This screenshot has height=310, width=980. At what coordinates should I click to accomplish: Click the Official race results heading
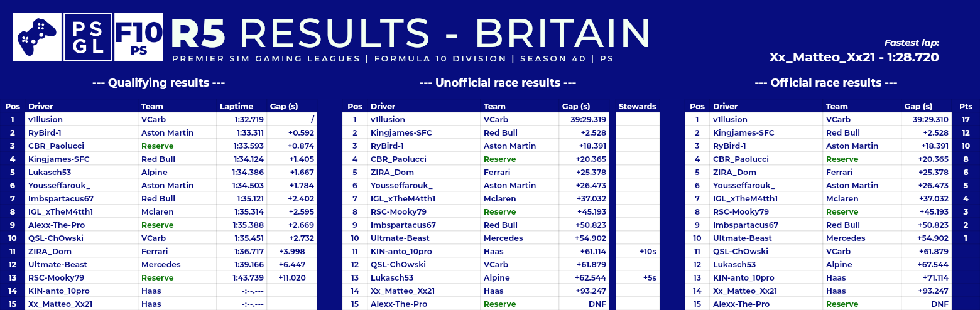[x=826, y=83]
